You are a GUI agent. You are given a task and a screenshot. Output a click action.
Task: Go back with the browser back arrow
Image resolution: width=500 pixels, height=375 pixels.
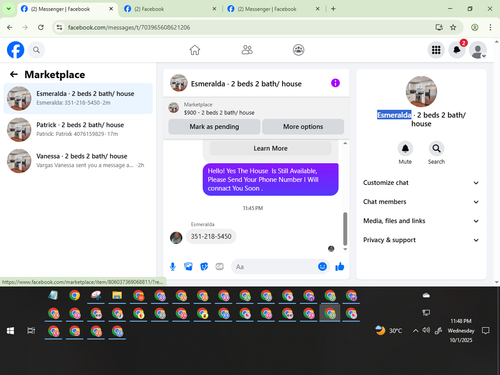10,27
